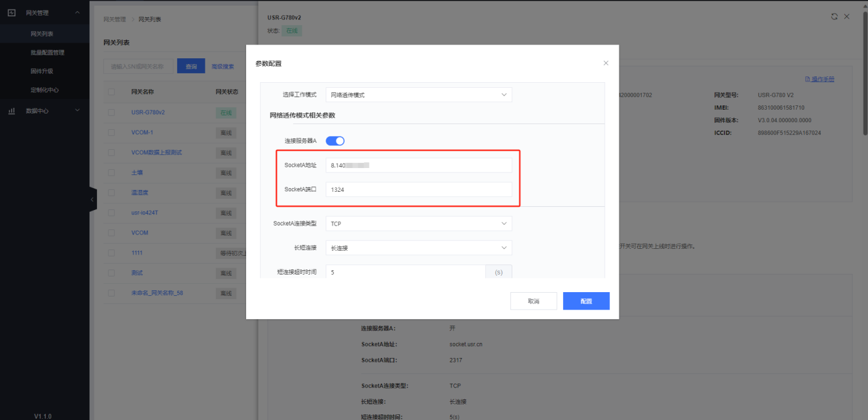Click the refresh icon in gateway detail panel

(834, 17)
